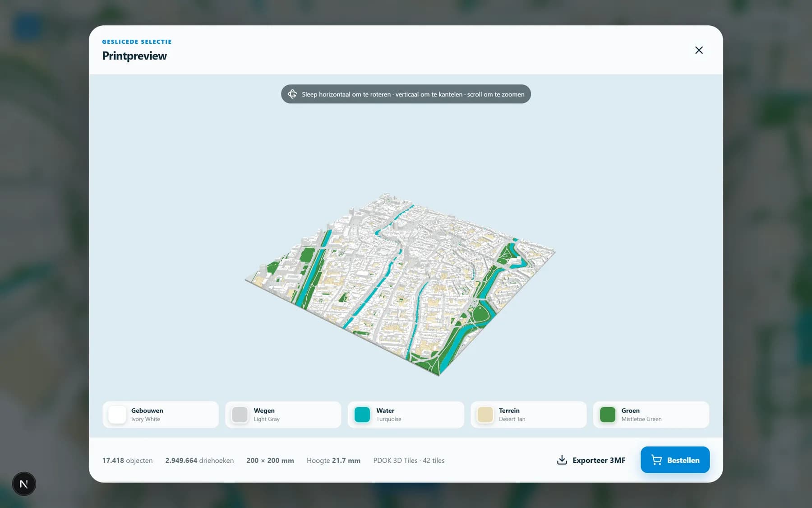The width and height of the screenshot is (812, 508).
Task: Click the Printpreview heading
Action: (x=134, y=56)
